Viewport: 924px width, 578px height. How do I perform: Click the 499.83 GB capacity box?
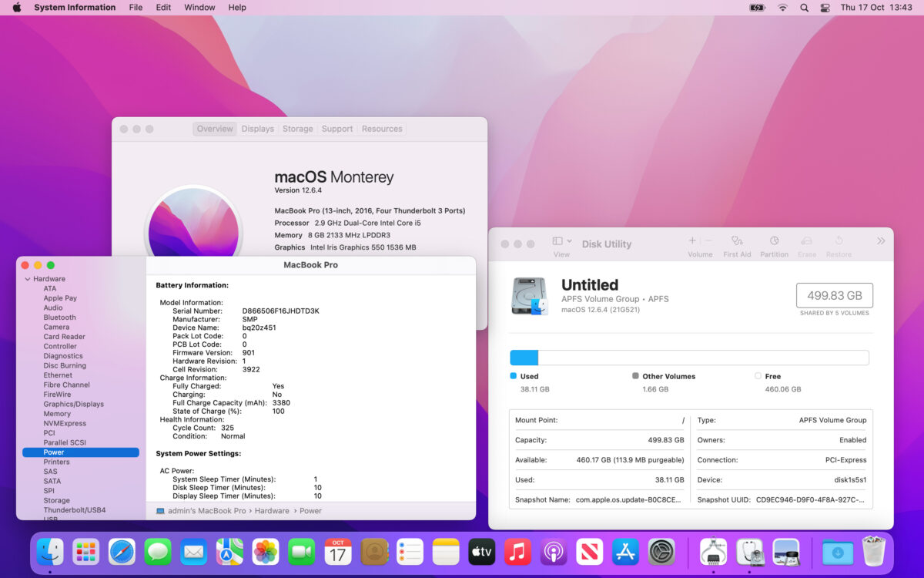835,295
